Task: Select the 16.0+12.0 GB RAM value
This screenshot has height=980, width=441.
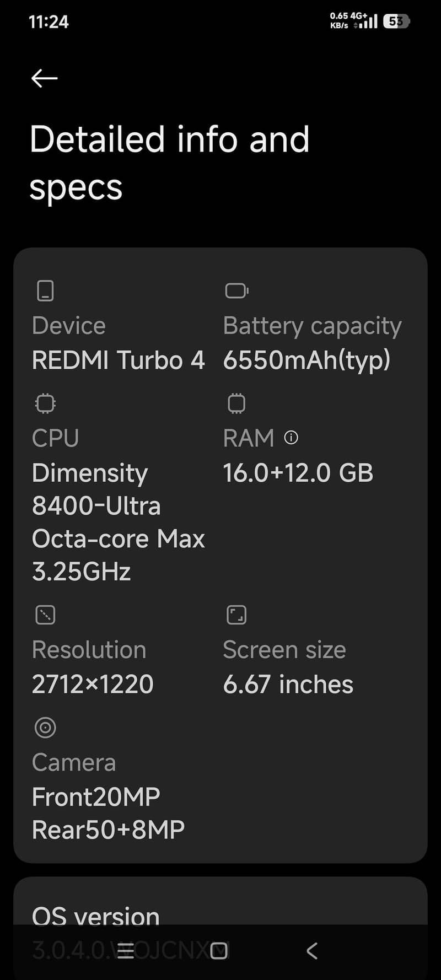Action: point(298,472)
